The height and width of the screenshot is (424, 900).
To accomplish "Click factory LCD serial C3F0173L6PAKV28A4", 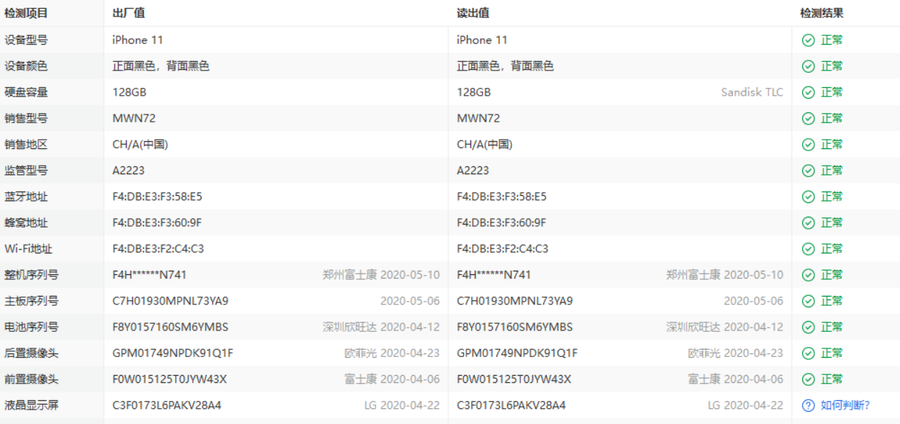I will (x=167, y=406).
